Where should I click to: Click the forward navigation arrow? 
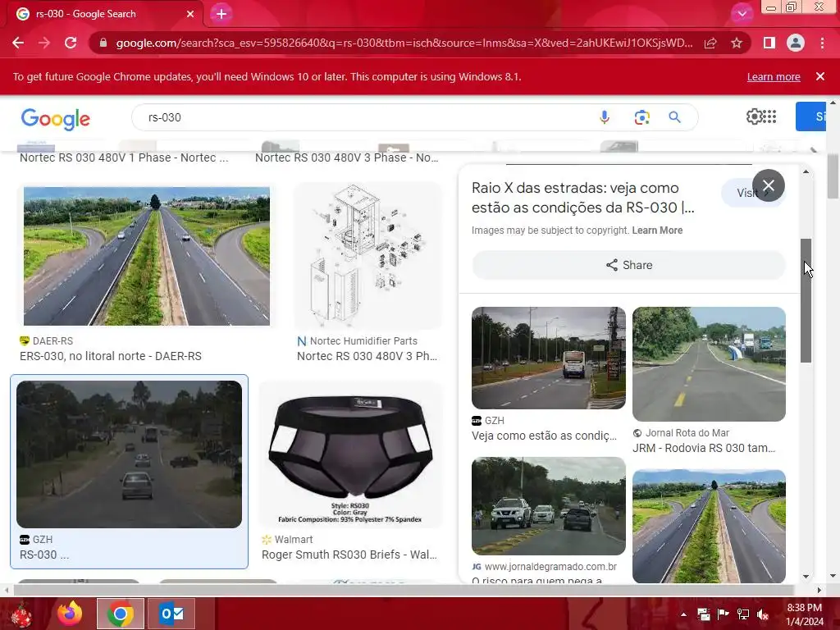pyautogui.click(x=44, y=43)
